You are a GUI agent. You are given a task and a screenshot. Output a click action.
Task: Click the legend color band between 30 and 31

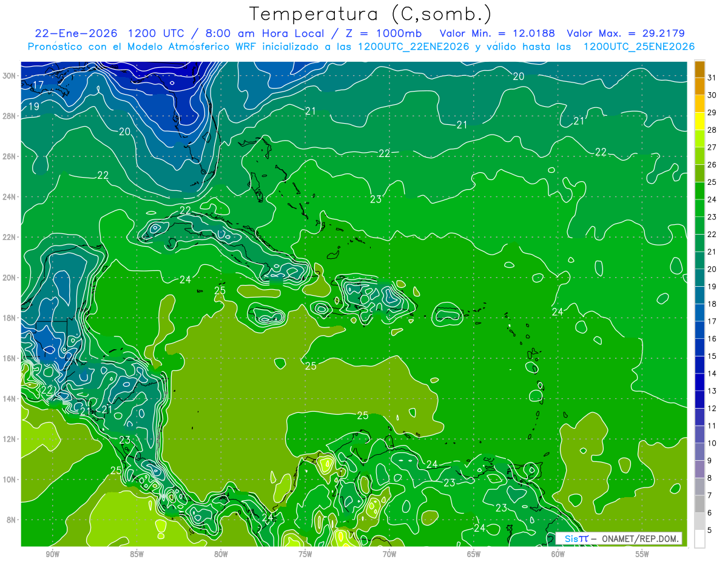[699, 87]
